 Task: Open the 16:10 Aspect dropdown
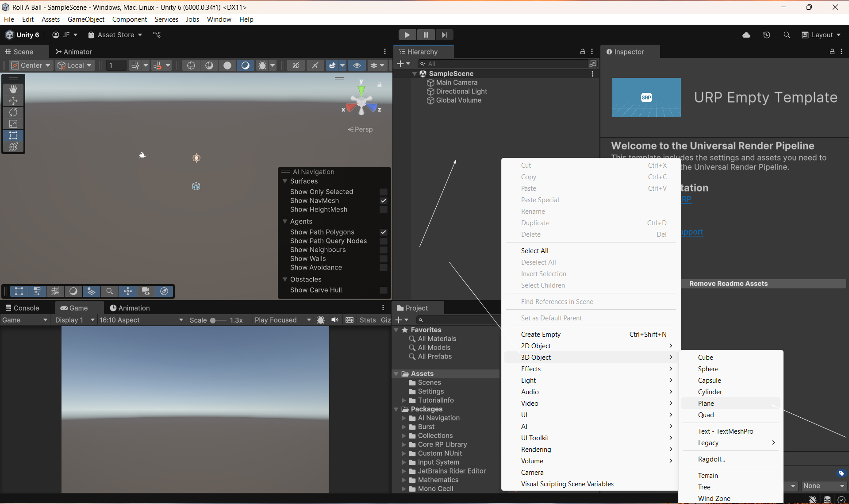[x=141, y=320]
